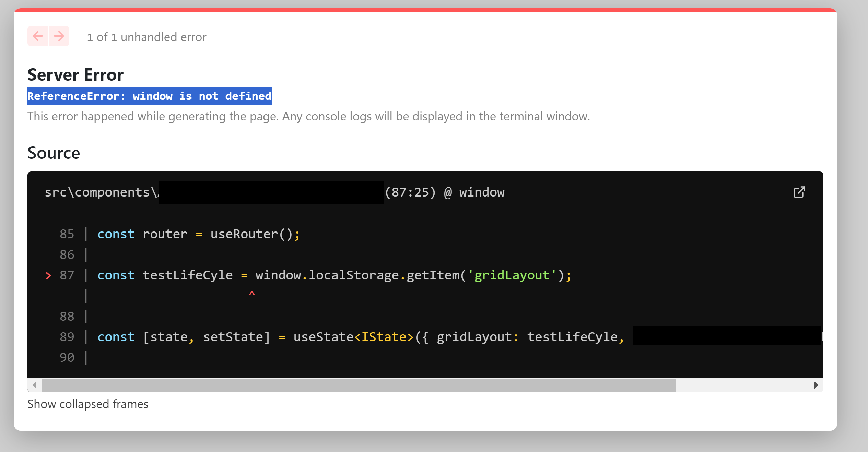Click line number 87
Image resolution: width=868 pixels, height=452 pixels.
click(x=67, y=275)
